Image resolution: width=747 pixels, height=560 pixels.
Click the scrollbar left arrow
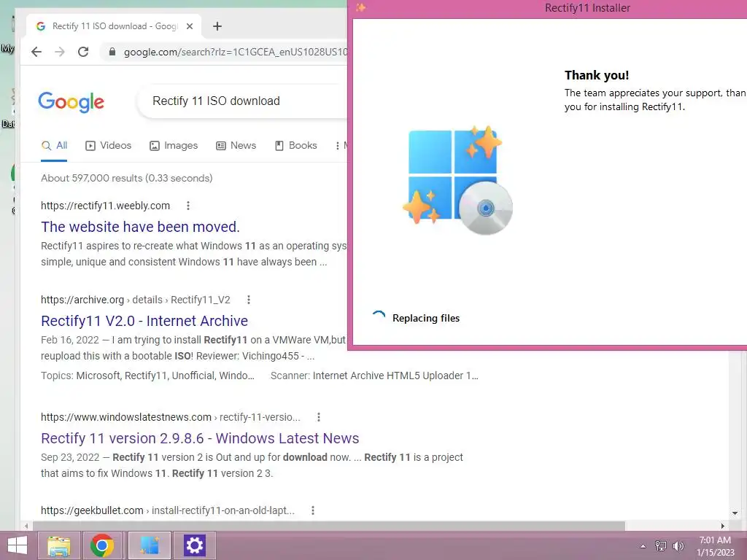pos(26,526)
